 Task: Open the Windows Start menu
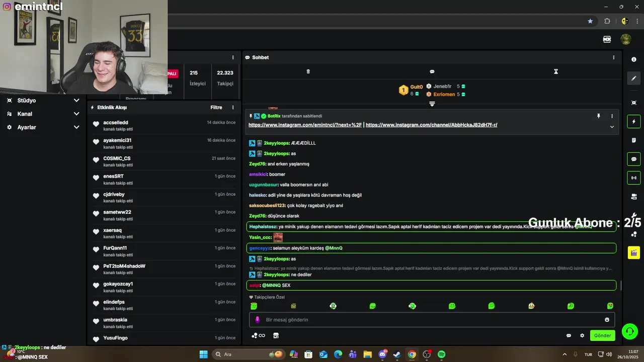pos(203,354)
